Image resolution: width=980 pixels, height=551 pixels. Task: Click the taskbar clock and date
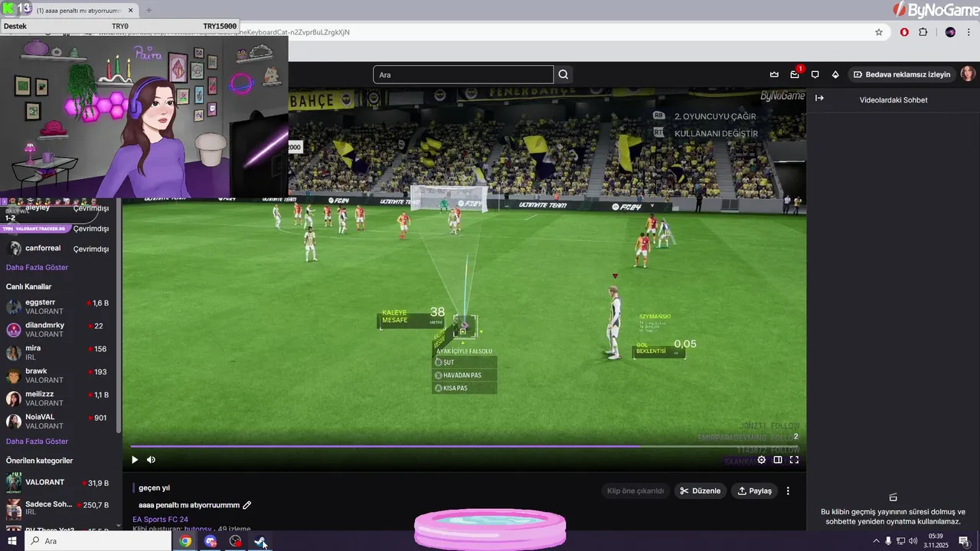(936, 541)
